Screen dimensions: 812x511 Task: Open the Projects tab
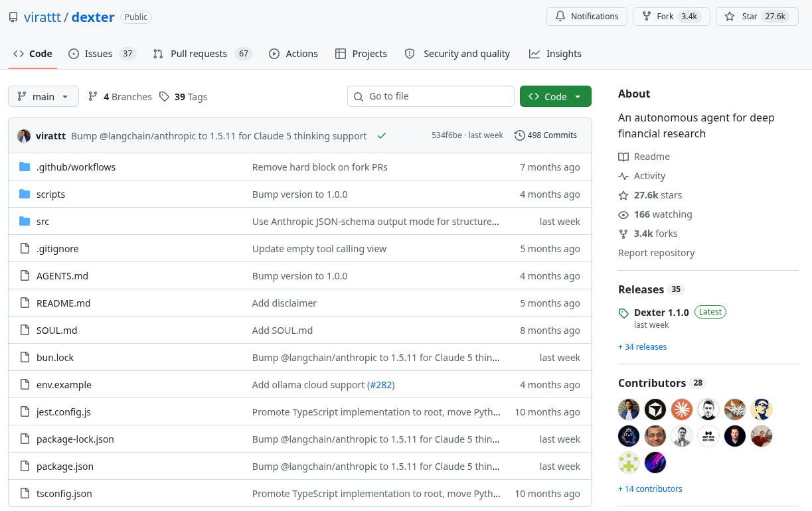click(361, 54)
